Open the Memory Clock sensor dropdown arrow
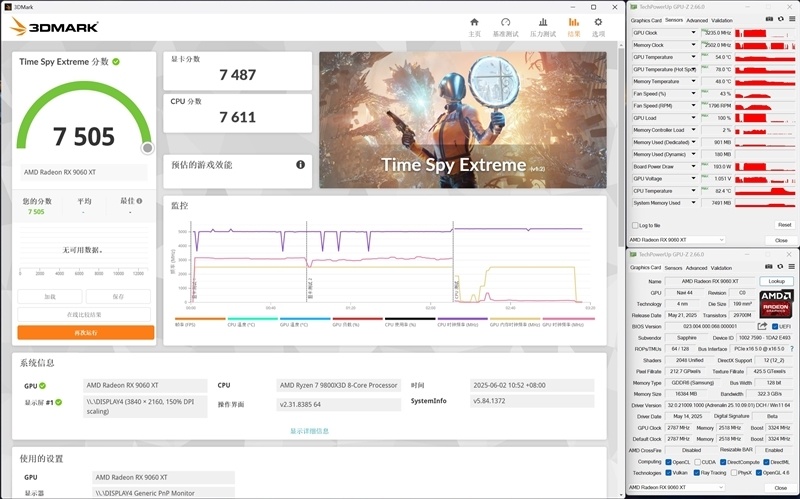 [693, 45]
